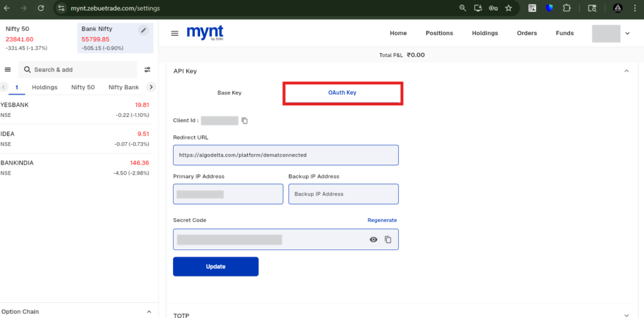
Task: Show the hidden Secret Code with eye icon
Action: tap(374, 239)
